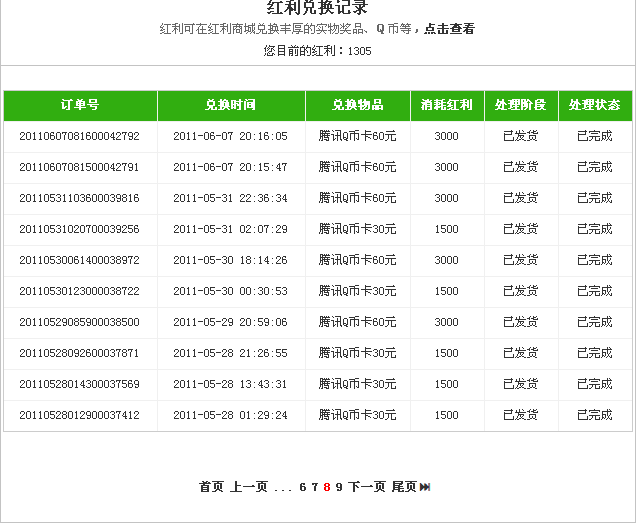Click the skip-to-end arrow icon
637x523 pixels.
(x=425, y=487)
